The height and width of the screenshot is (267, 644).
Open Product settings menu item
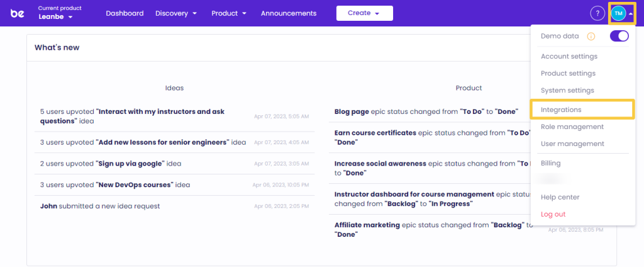click(x=568, y=74)
